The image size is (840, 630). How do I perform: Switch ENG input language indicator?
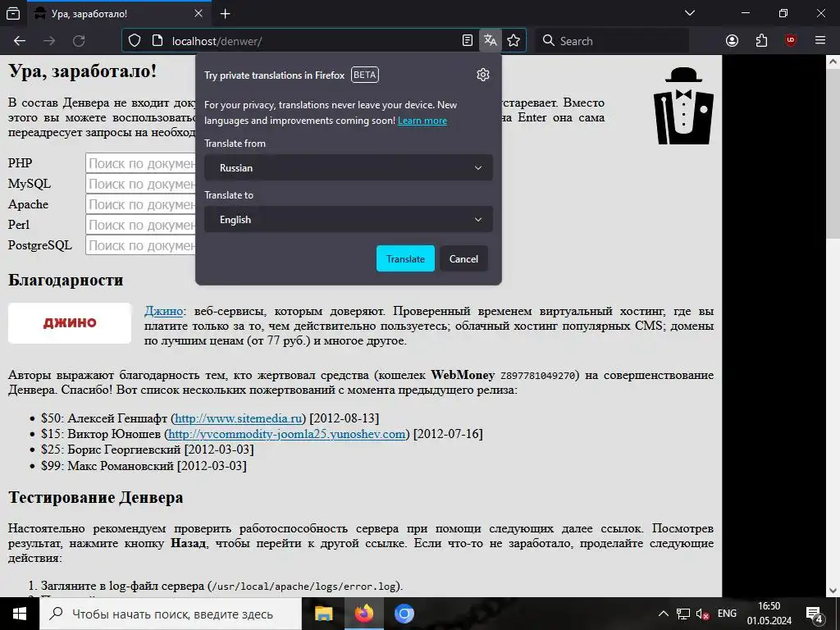point(727,614)
